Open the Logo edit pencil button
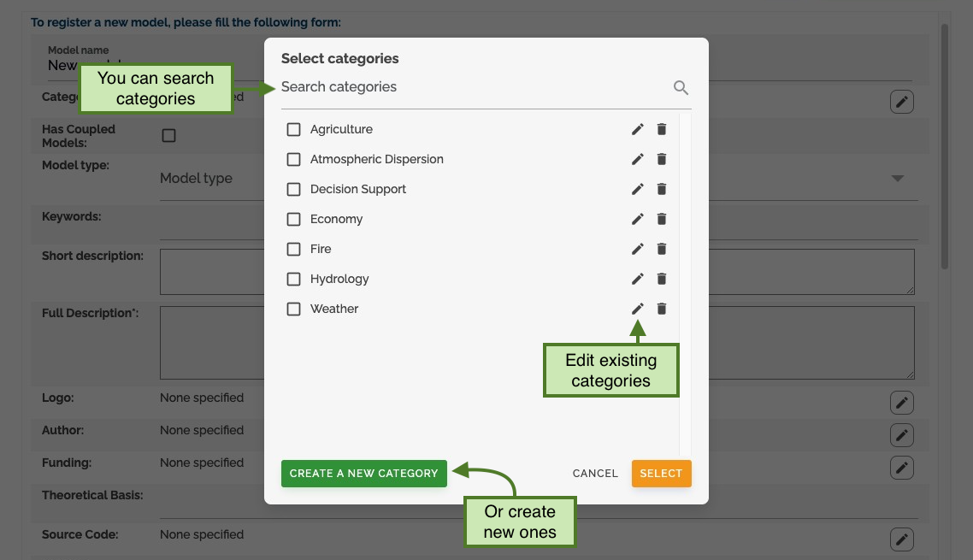 (x=902, y=403)
